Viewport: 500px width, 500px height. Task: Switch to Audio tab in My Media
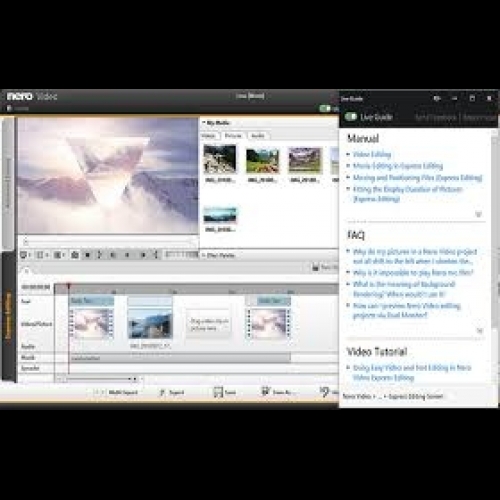258,136
